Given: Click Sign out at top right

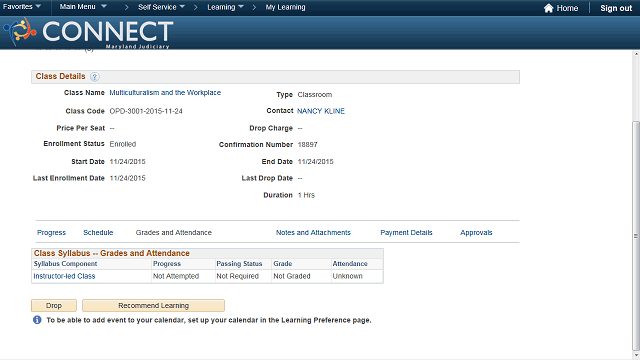Looking at the screenshot, I should pos(616,8).
